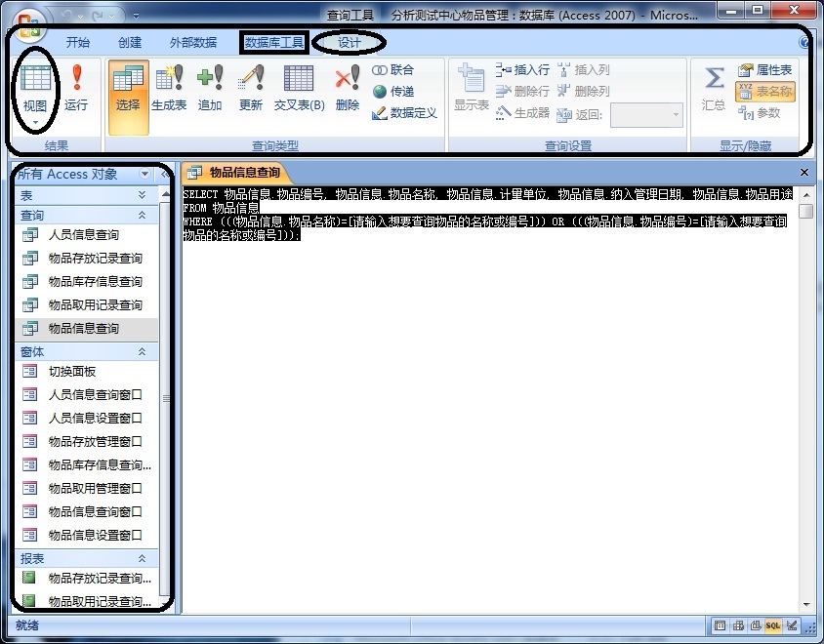Toggle 表名称 table names display

click(765, 92)
